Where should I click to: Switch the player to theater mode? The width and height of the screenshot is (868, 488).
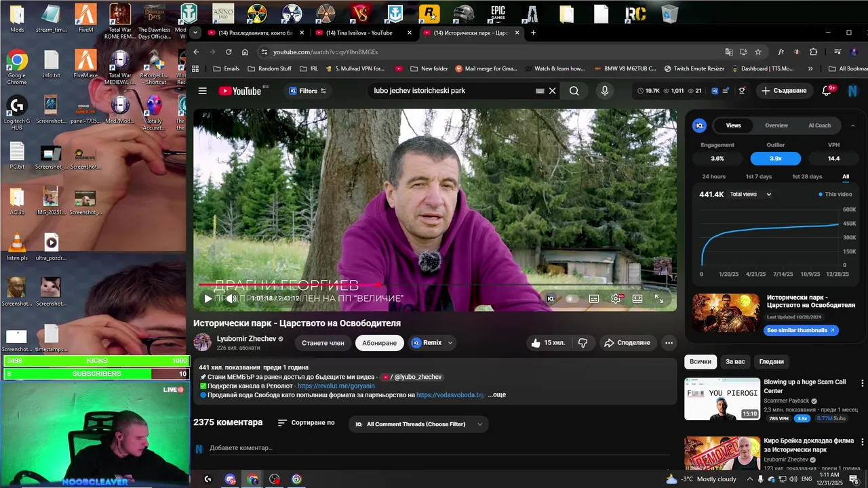click(x=637, y=299)
